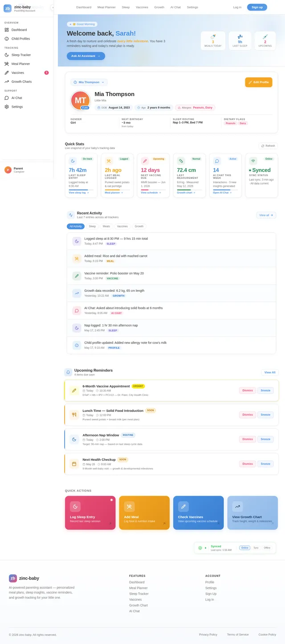Click the Edit Profile button
The image size is (285, 644).
click(258, 82)
